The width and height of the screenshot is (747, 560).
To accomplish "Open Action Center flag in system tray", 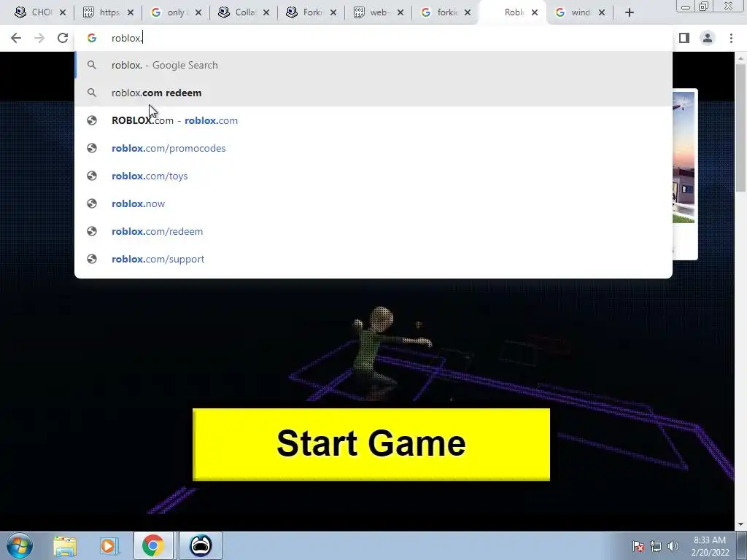I will [x=638, y=546].
